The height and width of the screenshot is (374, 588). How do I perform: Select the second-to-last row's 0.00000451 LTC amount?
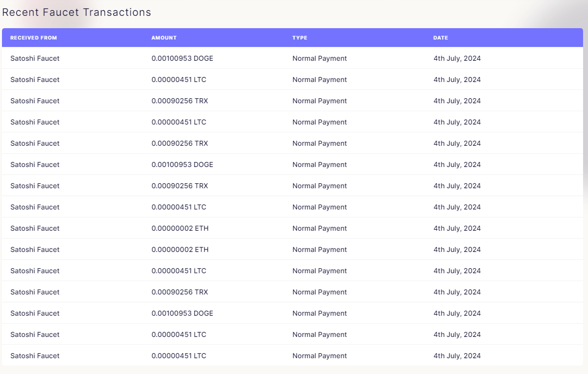[x=179, y=334]
